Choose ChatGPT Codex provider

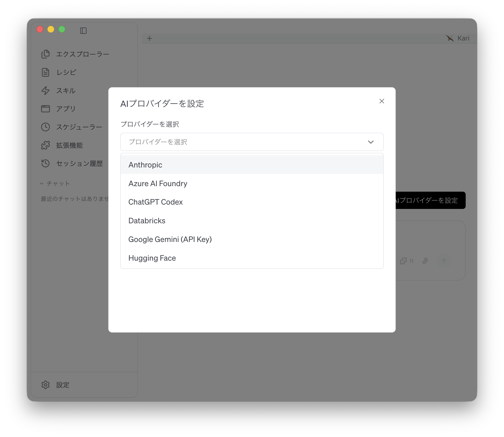(x=252, y=202)
